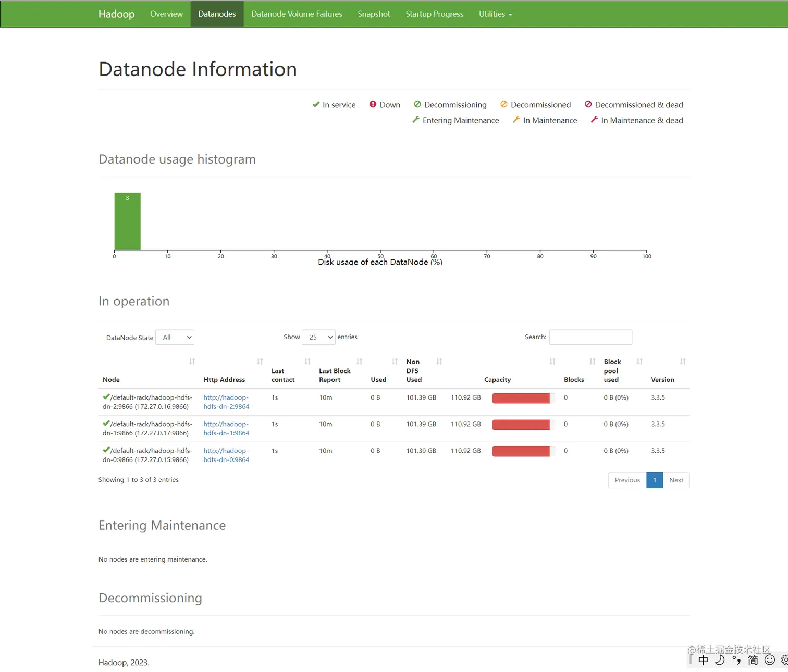
Task: Select the Datanodes tab
Action: [x=217, y=14]
